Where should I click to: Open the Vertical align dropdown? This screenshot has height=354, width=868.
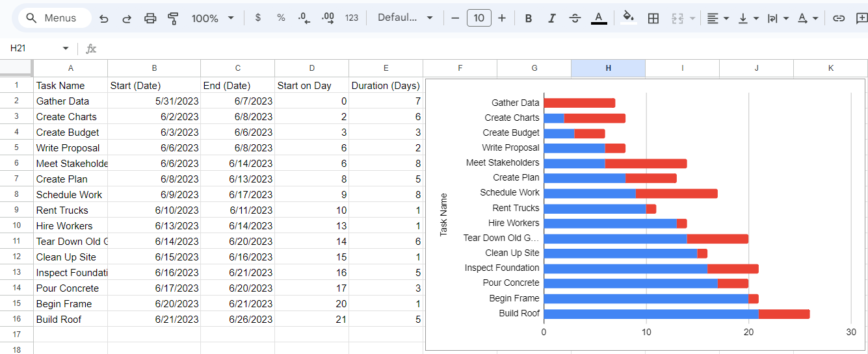[748, 18]
